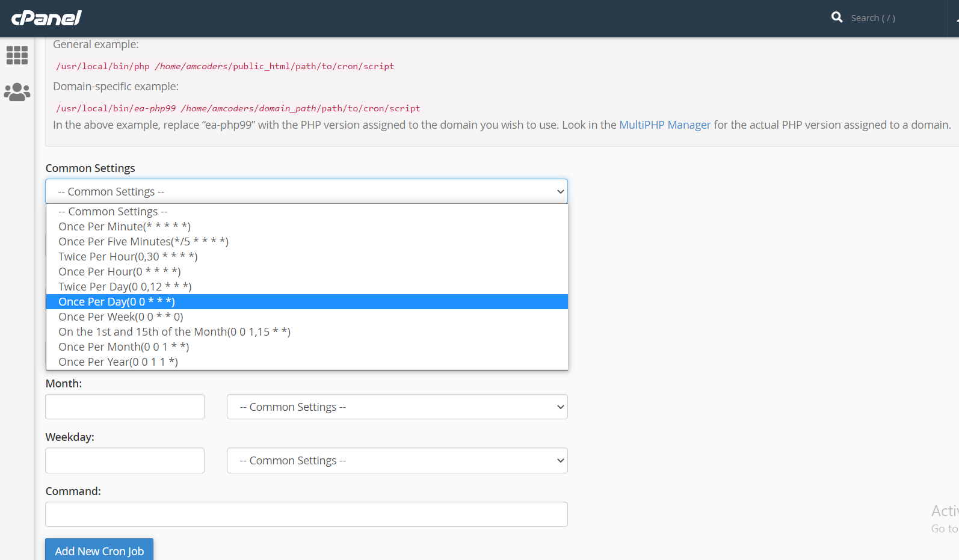This screenshot has height=560, width=959.
Task: Open the grid tools icon in sidebar
Action: coord(17,55)
